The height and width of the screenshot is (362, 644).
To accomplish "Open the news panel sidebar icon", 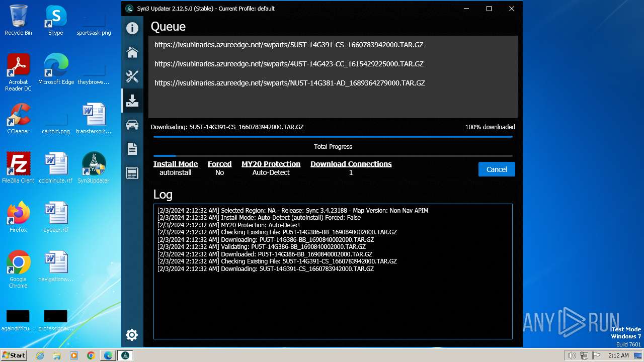I will [132, 173].
